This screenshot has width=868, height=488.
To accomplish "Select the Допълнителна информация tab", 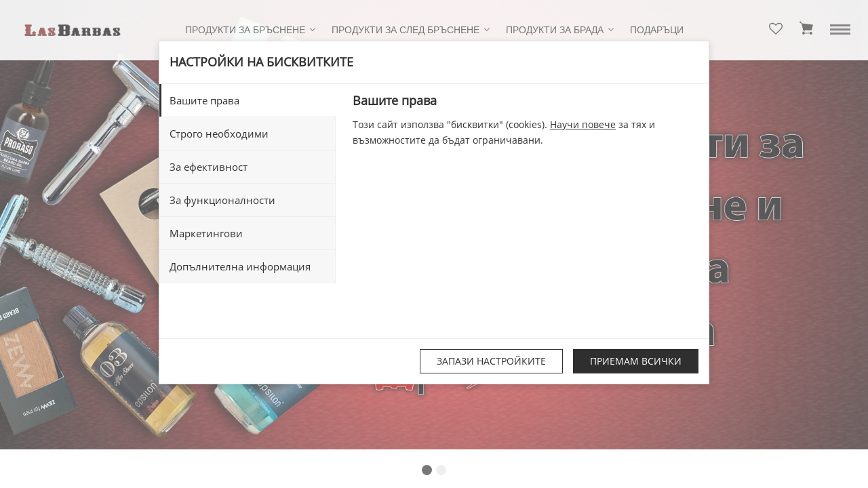I will coord(248,266).
